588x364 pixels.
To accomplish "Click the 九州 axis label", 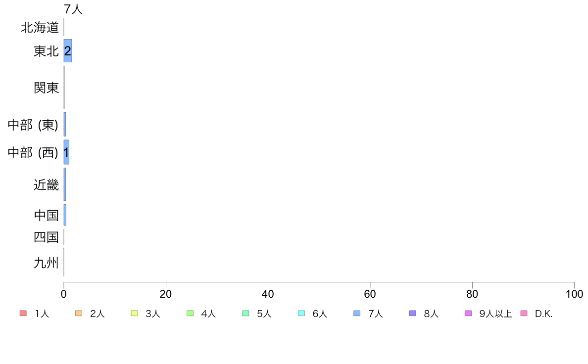I will [x=47, y=263].
